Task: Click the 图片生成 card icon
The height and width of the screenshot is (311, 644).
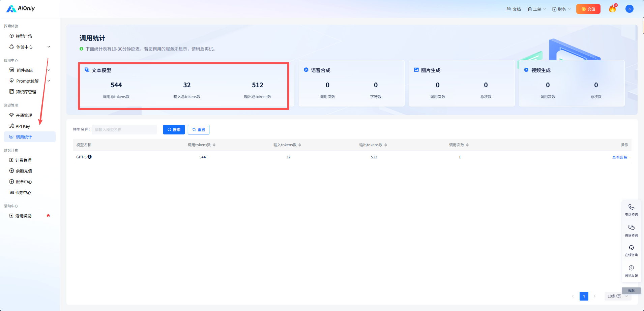Action: point(416,70)
